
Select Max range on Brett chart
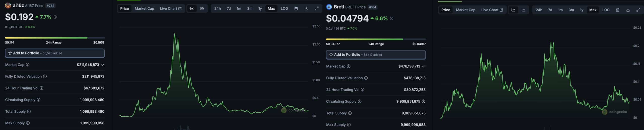pos(593,10)
